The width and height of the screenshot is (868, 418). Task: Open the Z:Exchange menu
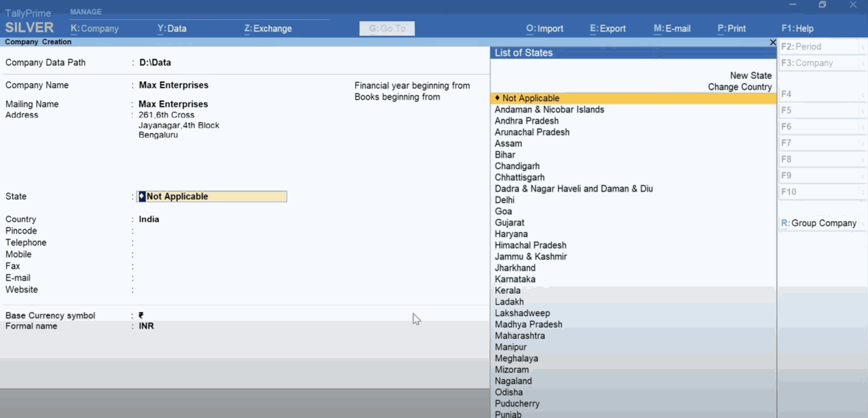(268, 28)
